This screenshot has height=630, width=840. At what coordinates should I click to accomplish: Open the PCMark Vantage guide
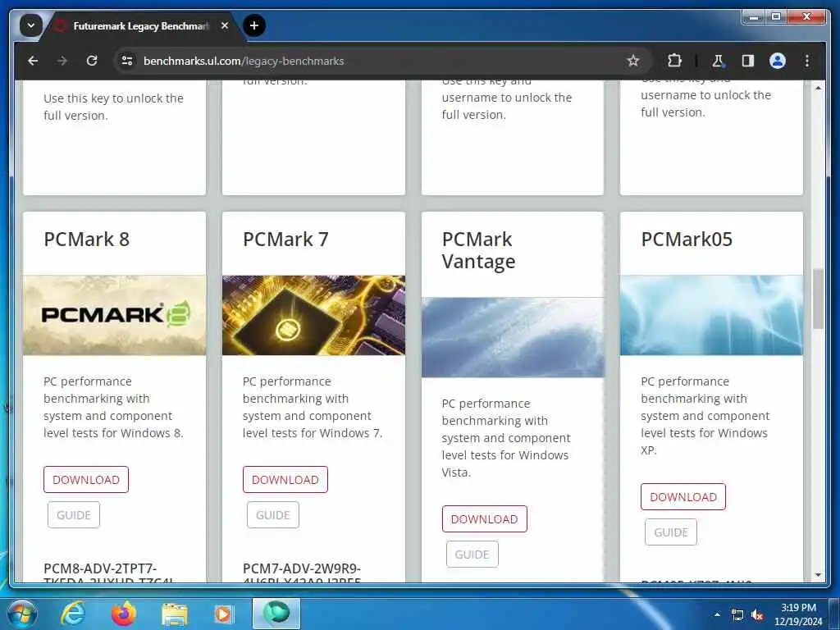pos(472,554)
